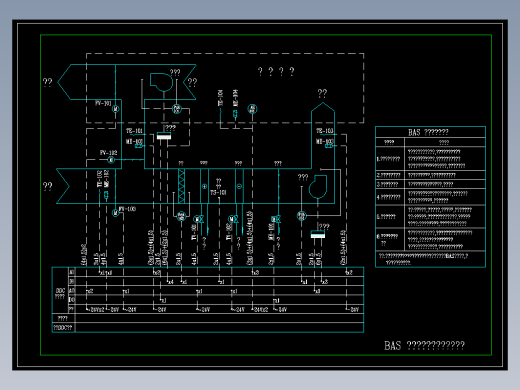
Task: Select the cross-hatched filter symbol
Action: tap(181, 186)
